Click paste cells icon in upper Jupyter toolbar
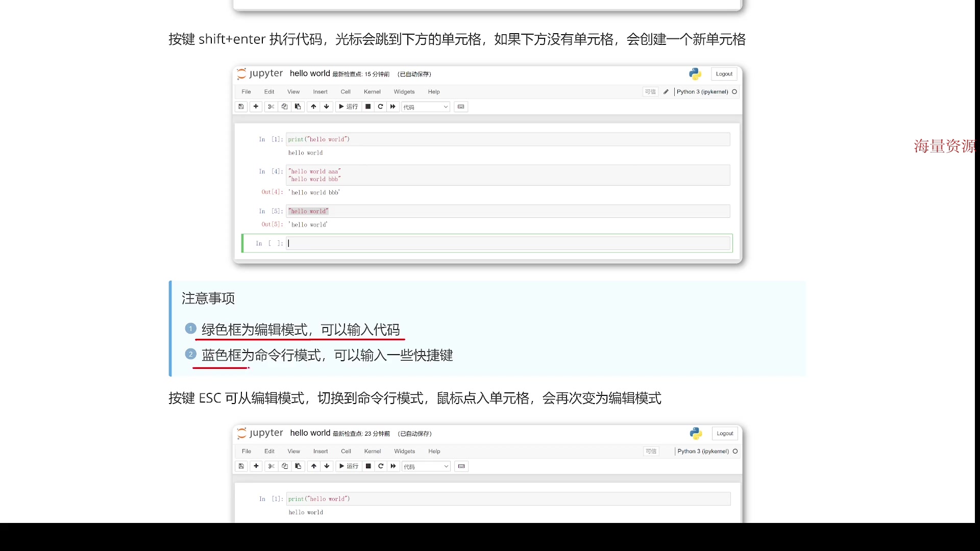The width and height of the screenshot is (980, 551). coord(298,107)
